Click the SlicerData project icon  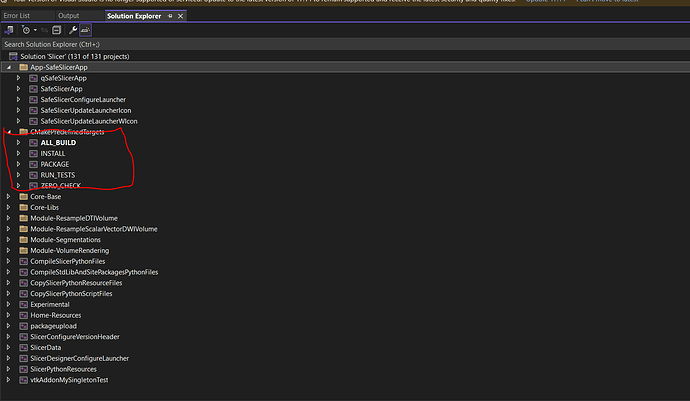coord(24,348)
